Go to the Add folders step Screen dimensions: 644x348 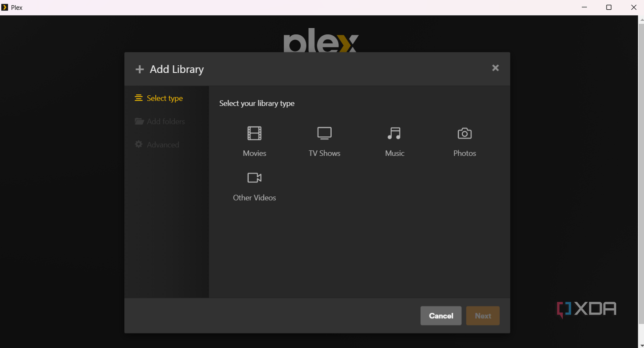pos(160,121)
